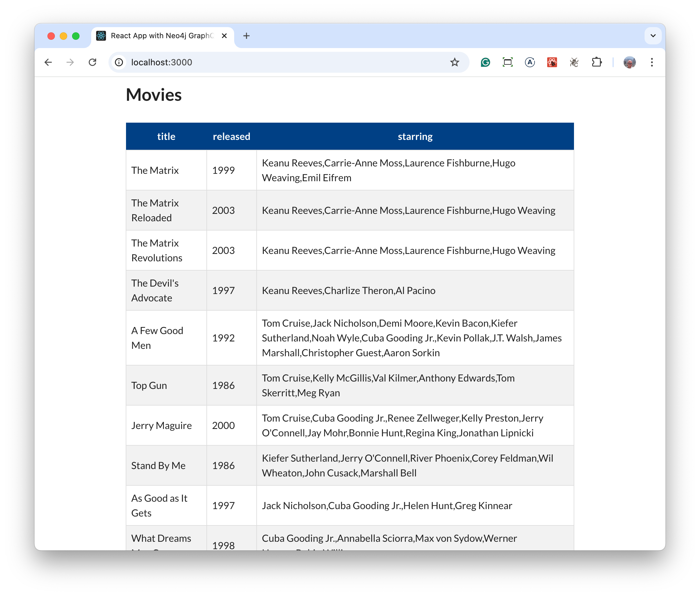Select the Top Gun title cell

click(x=166, y=385)
